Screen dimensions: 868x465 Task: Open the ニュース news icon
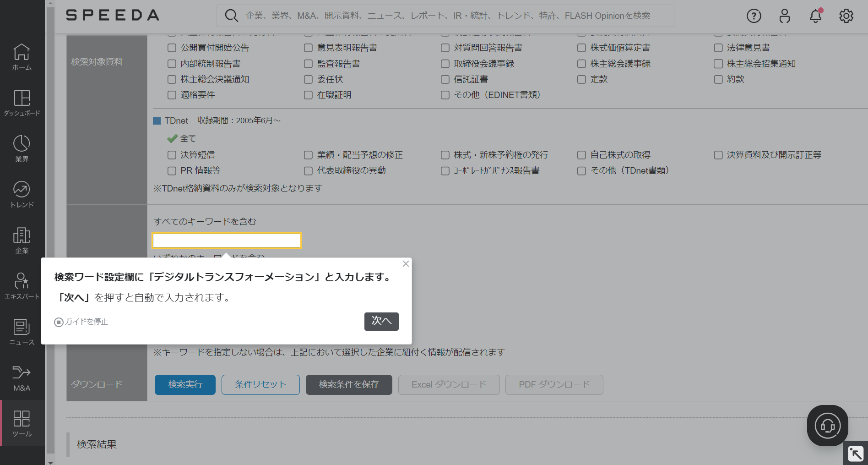tap(22, 331)
